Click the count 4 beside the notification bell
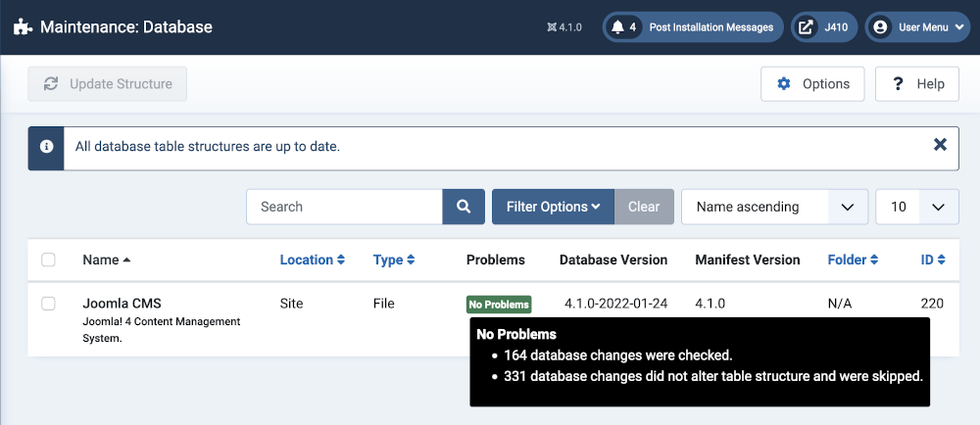The height and width of the screenshot is (425, 980). point(632,27)
